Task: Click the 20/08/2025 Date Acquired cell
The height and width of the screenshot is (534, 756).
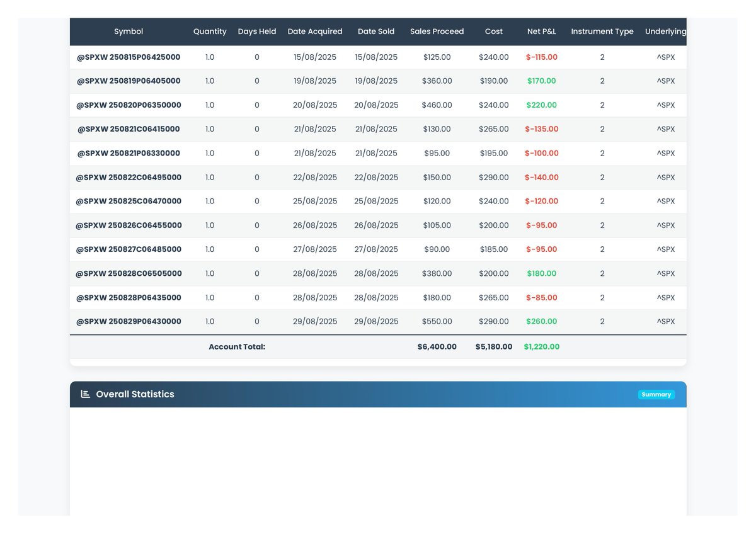Action: point(315,105)
